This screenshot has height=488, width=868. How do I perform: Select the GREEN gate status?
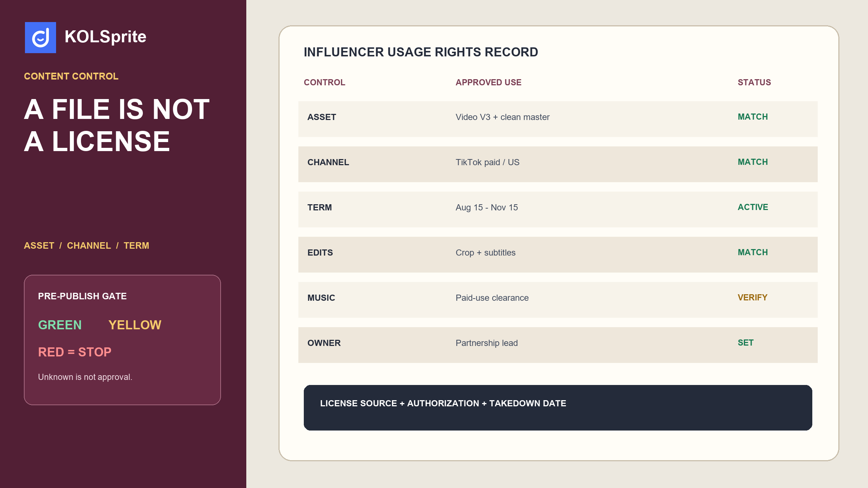(x=60, y=325)
